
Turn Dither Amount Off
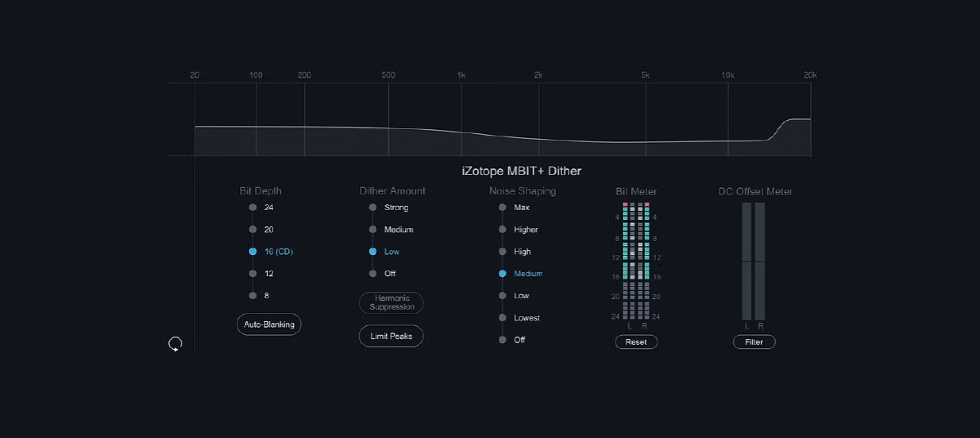coord(382,274)
